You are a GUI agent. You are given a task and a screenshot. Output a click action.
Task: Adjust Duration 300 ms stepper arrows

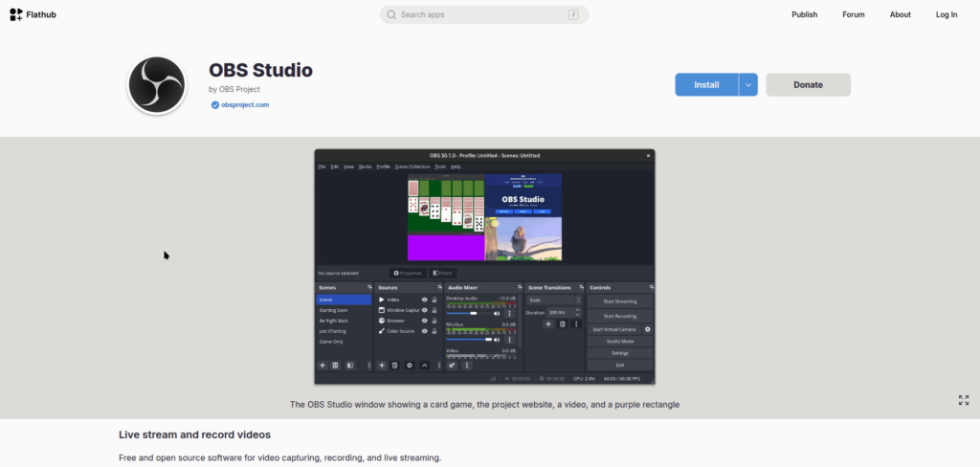pos(577,312)
